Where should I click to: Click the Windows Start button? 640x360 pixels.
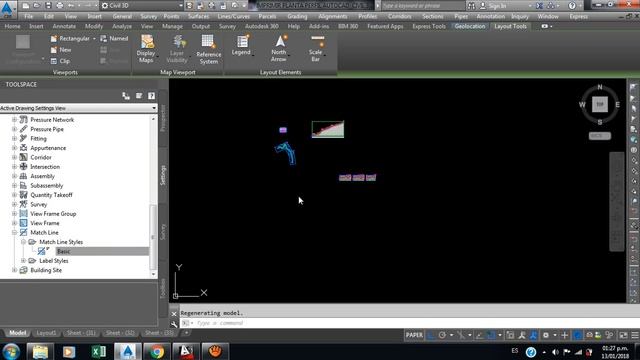[11, 351]
